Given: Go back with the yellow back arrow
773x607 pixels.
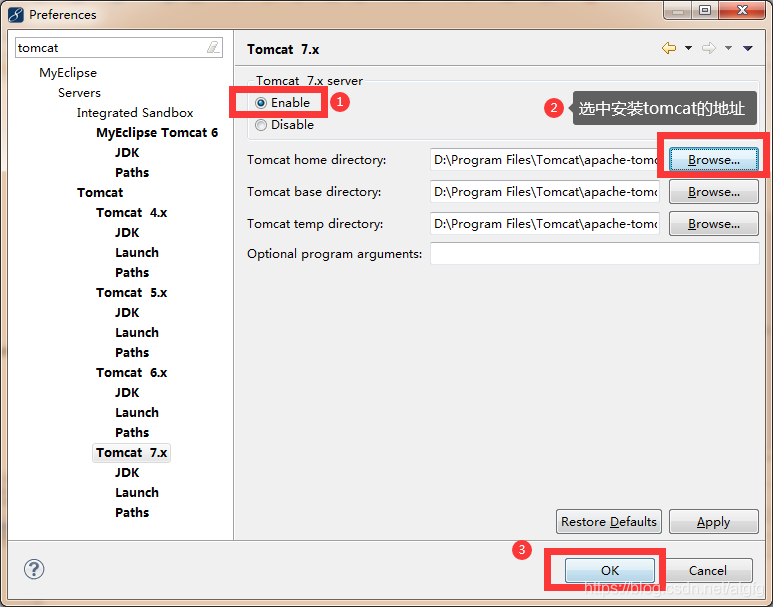Looking at the screenshot, I should pyautogui.click(x=668, y=48).
